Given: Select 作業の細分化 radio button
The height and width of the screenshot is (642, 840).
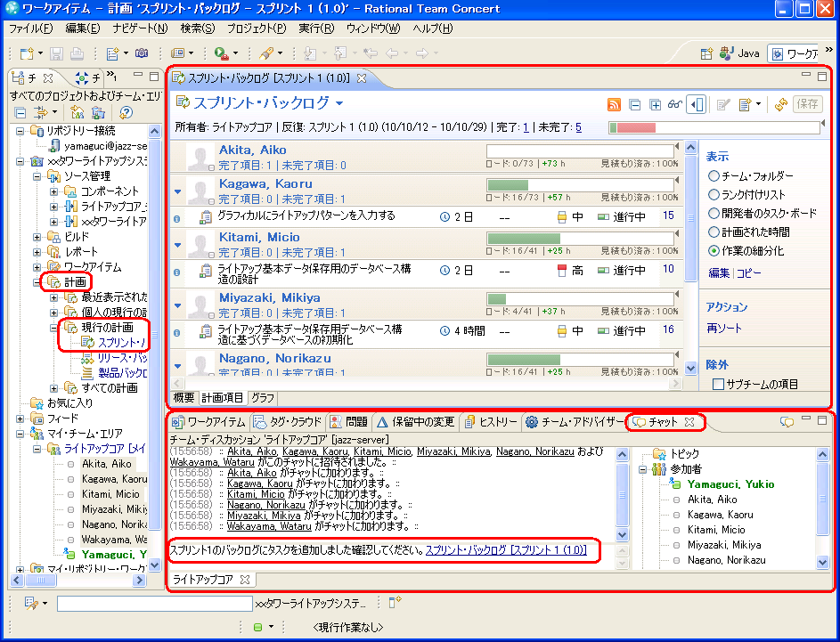Looking at the screenshot, I should point(714,250).
